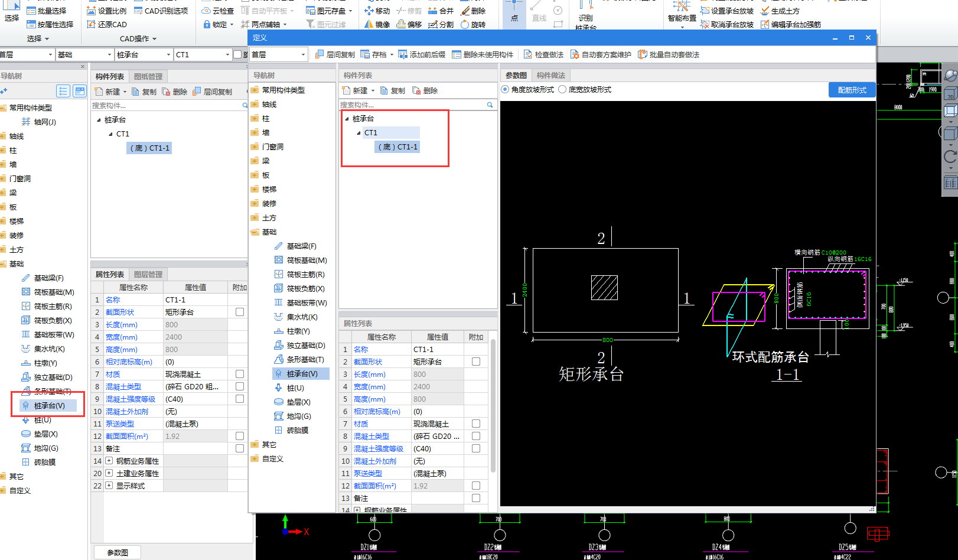Toggle 截面形状 附加 checkbox in dialog

476,362
